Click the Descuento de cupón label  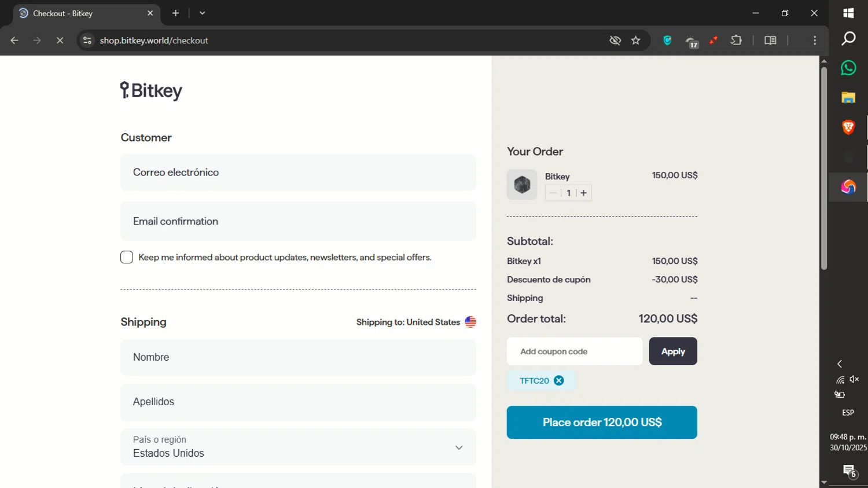(x=549, y=280)
